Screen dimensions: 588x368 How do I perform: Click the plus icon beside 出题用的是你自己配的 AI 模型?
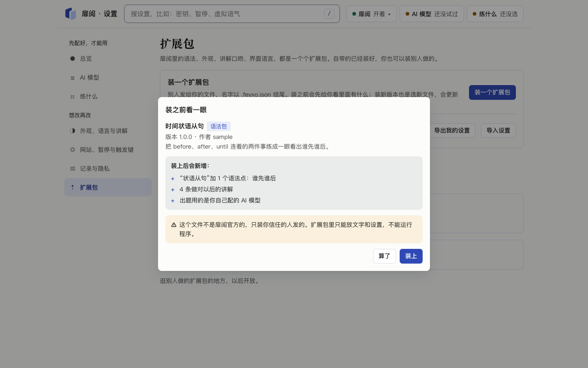tap(173, 201)
